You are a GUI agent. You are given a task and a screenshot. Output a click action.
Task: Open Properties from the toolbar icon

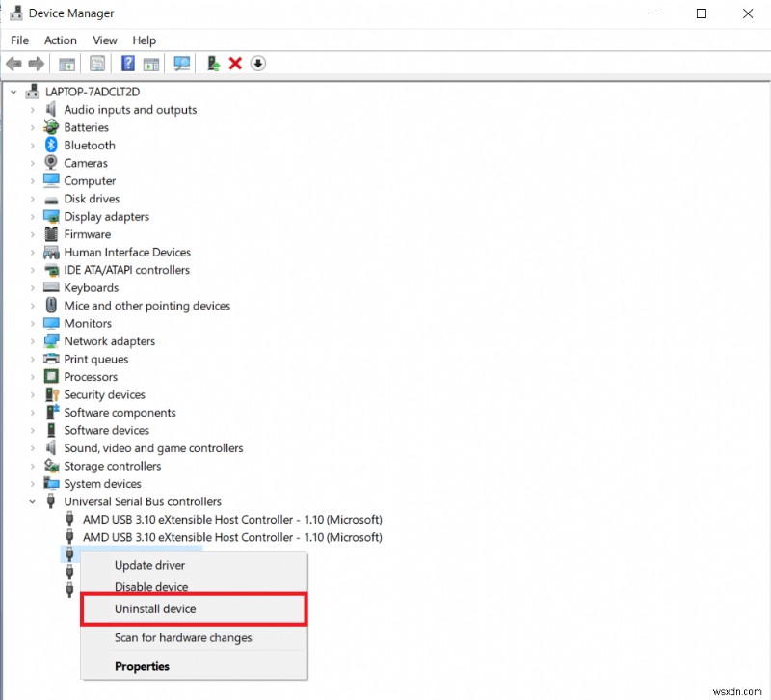pyautogui.click(x=97, y=63)
